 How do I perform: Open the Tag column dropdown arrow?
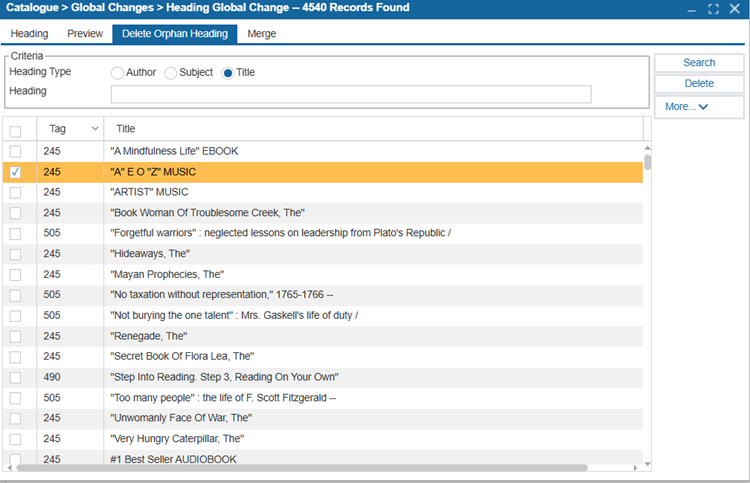point(95,129)
